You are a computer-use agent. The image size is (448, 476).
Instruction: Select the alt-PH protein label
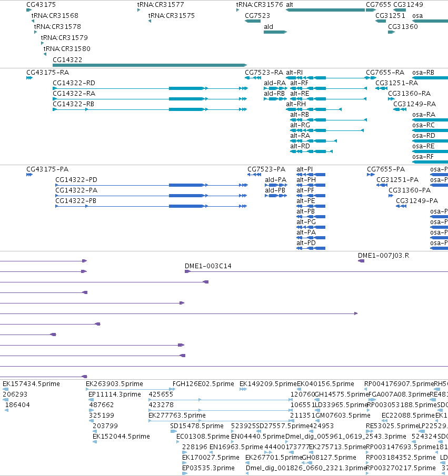coord(306,180)
